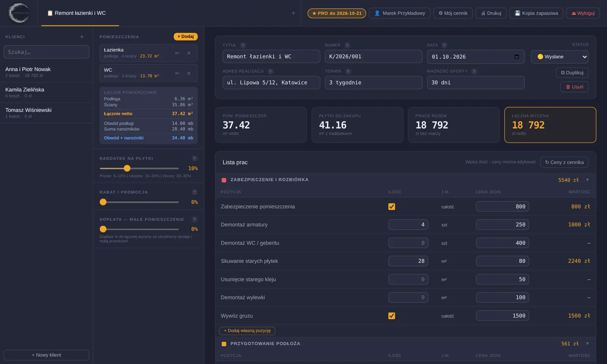The height and width of the screenshot is (364, 607).
Task: Open a new tab with the plus icon
Action: point(293,13)
